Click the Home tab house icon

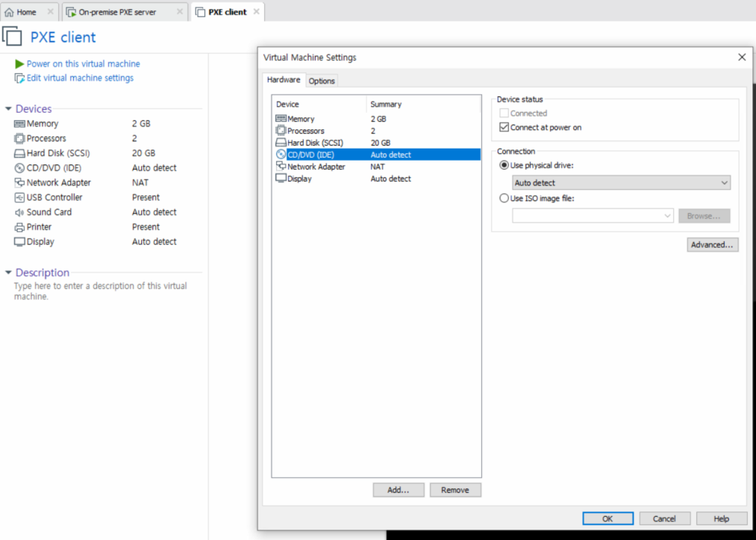(x=9, y=12)
